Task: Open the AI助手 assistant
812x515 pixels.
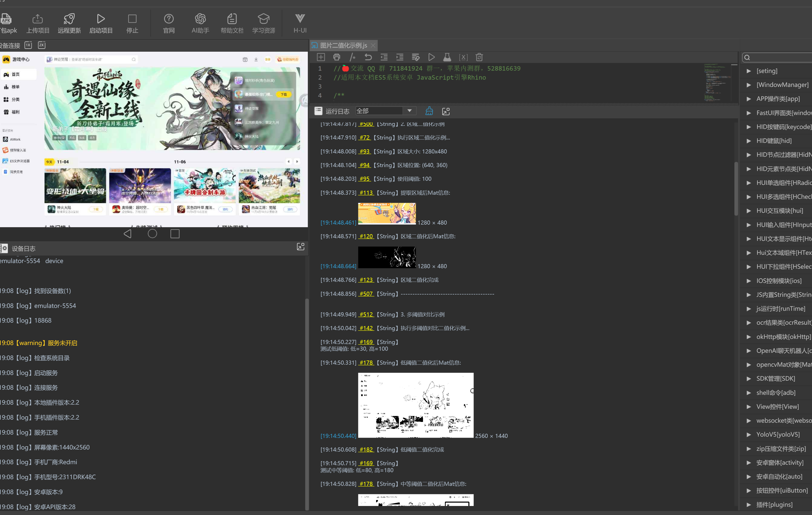Action: 200,23
